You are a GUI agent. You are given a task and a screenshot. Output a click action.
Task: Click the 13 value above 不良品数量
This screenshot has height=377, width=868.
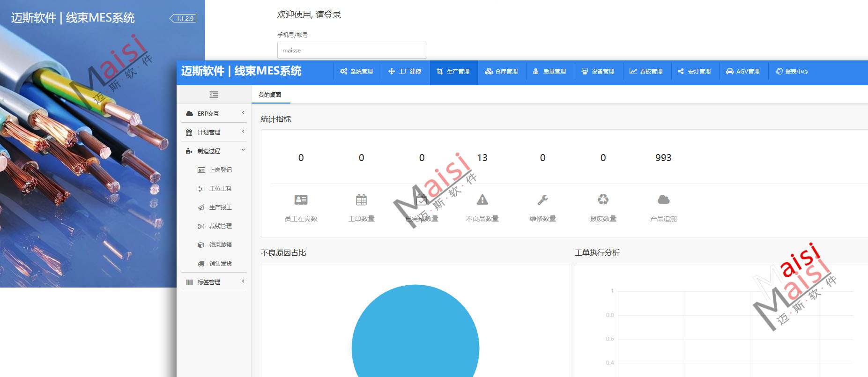click(x=482, y=158)
